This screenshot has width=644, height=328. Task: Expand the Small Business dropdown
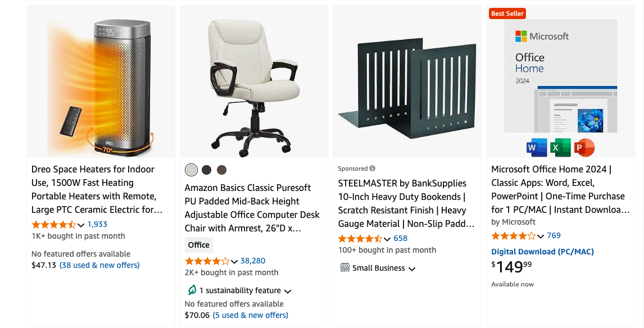[x=412, y=268]
